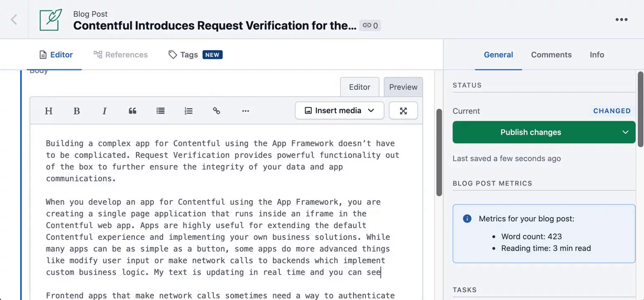Click into the markdown body text area
Image resolution: width=644 pixels, height=300 pixels.
(226, 212)
